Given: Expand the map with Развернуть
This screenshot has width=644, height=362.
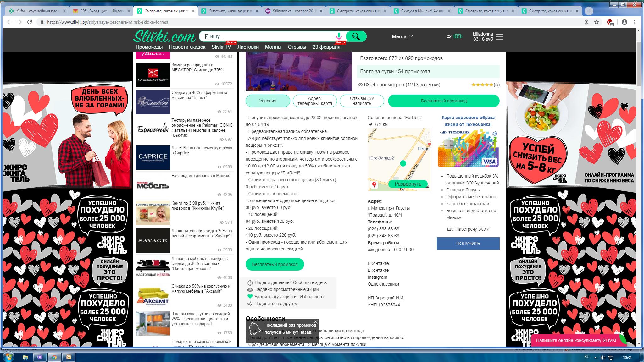Looking at the screenshot, I should point(408,184).
